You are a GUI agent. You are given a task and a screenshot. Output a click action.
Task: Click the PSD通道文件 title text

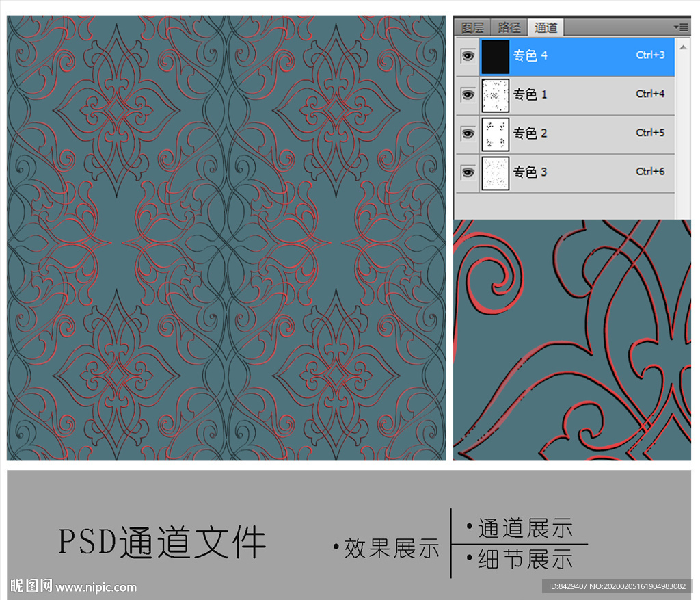point(162,542)
